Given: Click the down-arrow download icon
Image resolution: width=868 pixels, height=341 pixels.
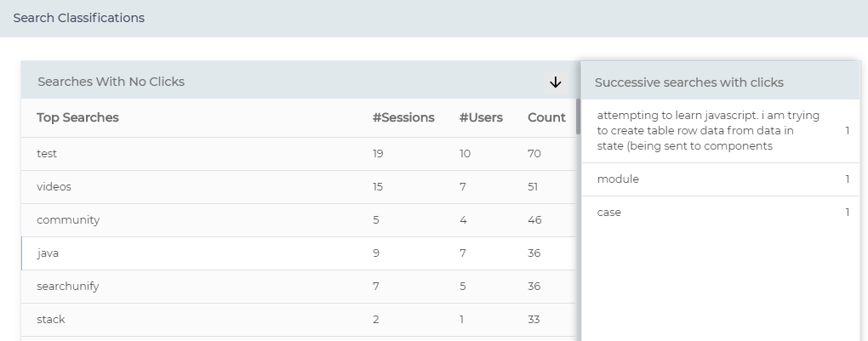Looking at the screenshot, I should [x=556, y=82].
